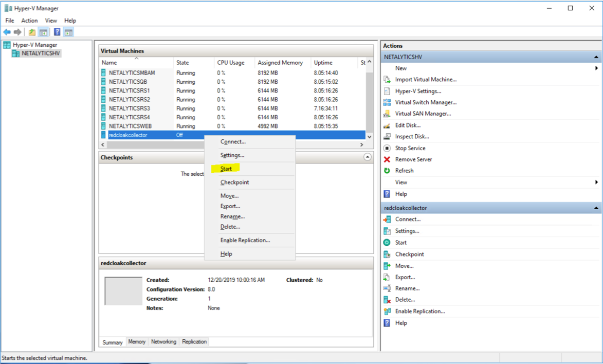Viewport: 603px width, 364px height.
Task: Switch to the Networking tab
Action: point(163,342)
